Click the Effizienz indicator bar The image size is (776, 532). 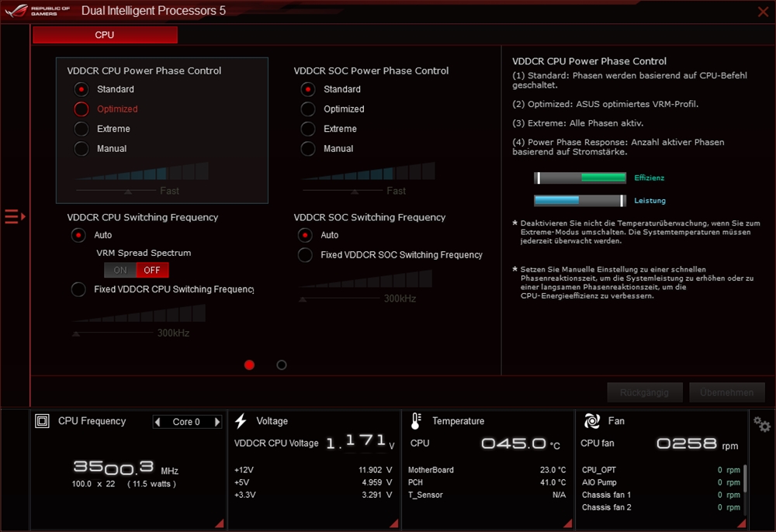click(580, 178)
